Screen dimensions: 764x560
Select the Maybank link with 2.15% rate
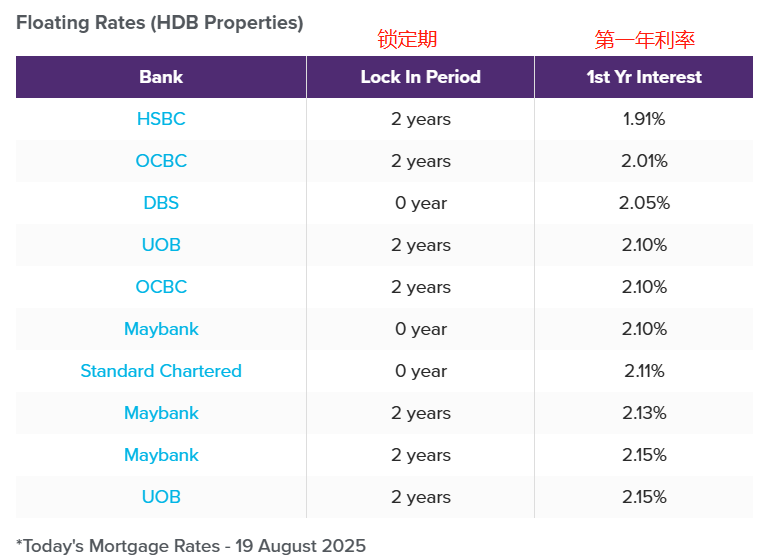pyautogui.click(x=161, y=455)
